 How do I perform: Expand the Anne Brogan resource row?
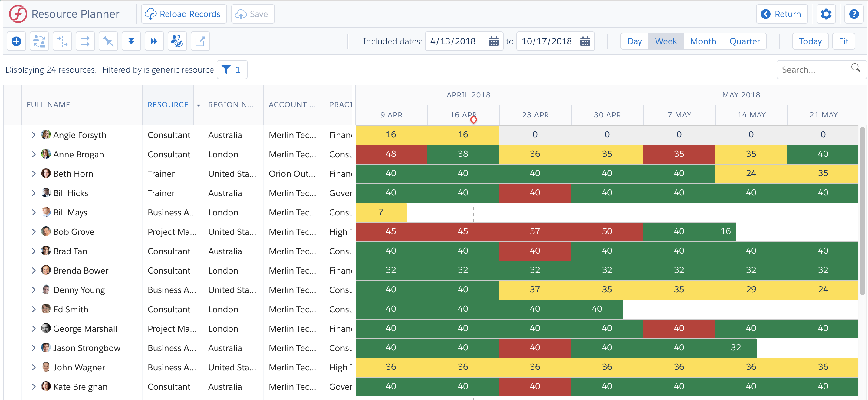pos(34,154)
